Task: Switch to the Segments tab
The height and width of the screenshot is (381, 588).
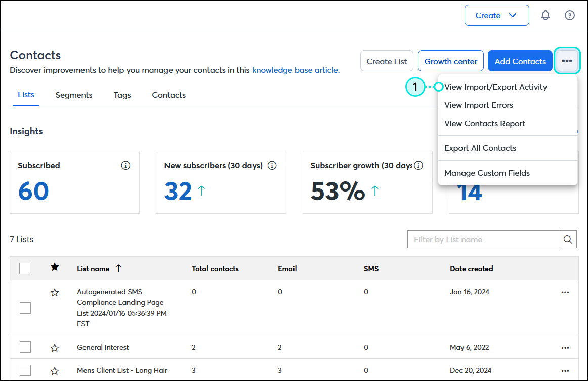Action: [x=74, y=95]
